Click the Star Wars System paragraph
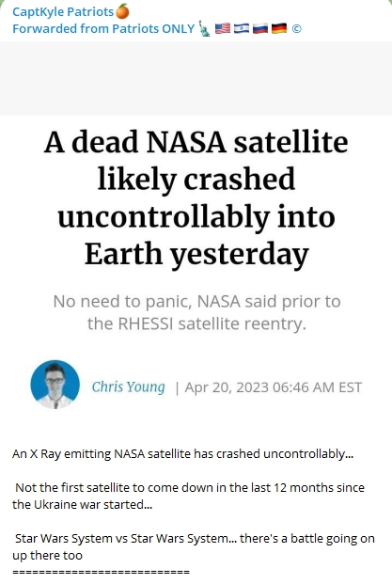The width and height of the screenshot is (392, 584). tap(194, 546)
